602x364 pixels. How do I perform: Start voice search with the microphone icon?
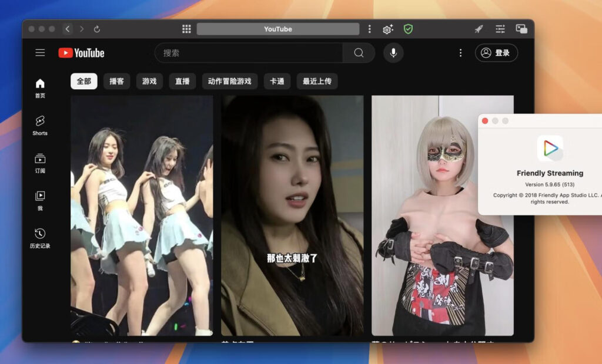tap(393, 53)
